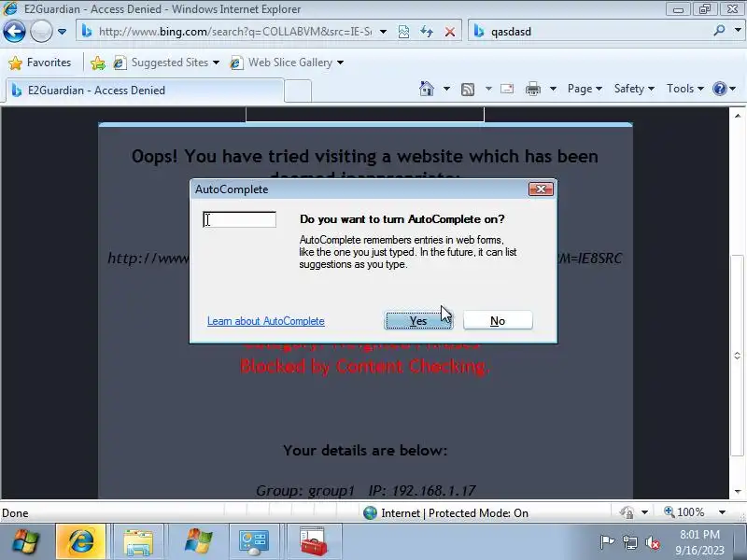
Task: Click the Blocked by Content Checking text
Action: [x=365, y=366]
